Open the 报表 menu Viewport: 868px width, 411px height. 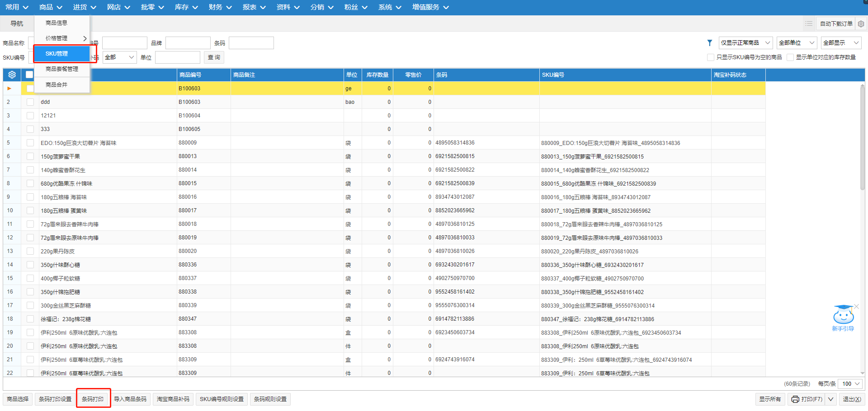254,7
